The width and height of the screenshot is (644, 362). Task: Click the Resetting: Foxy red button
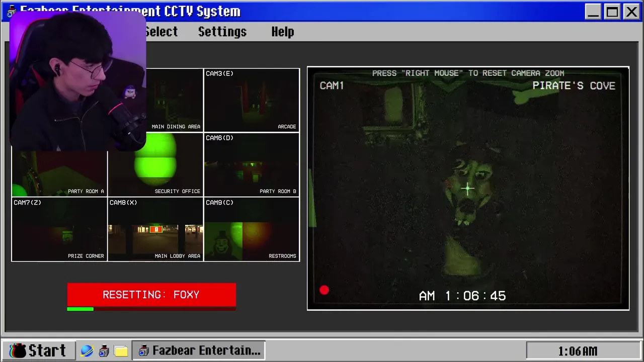coord(151,295)
